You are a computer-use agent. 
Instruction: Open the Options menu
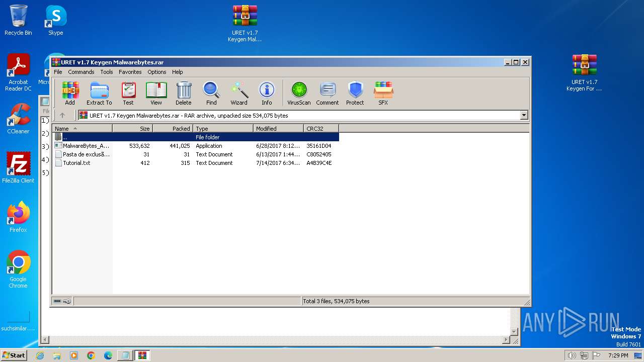click(157, 72)
